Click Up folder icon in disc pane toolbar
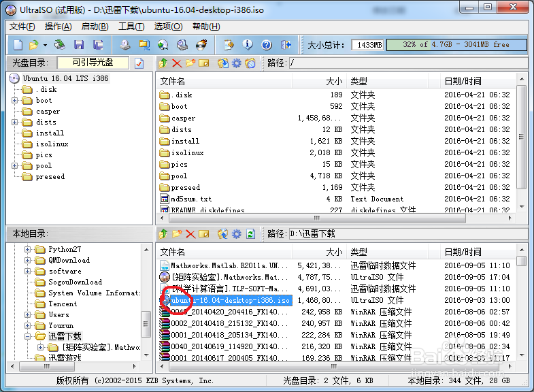This screenshot has width=534, height=392. [x=163, y=63]
